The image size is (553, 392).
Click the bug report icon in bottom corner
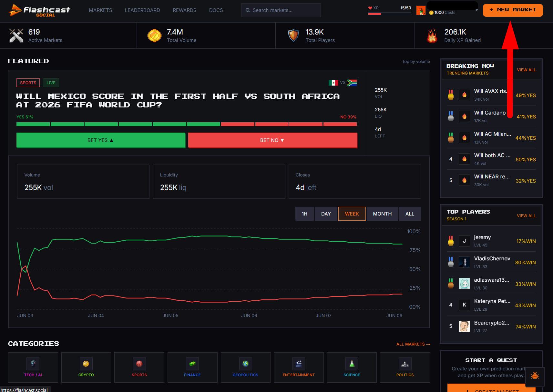point(535,376)
